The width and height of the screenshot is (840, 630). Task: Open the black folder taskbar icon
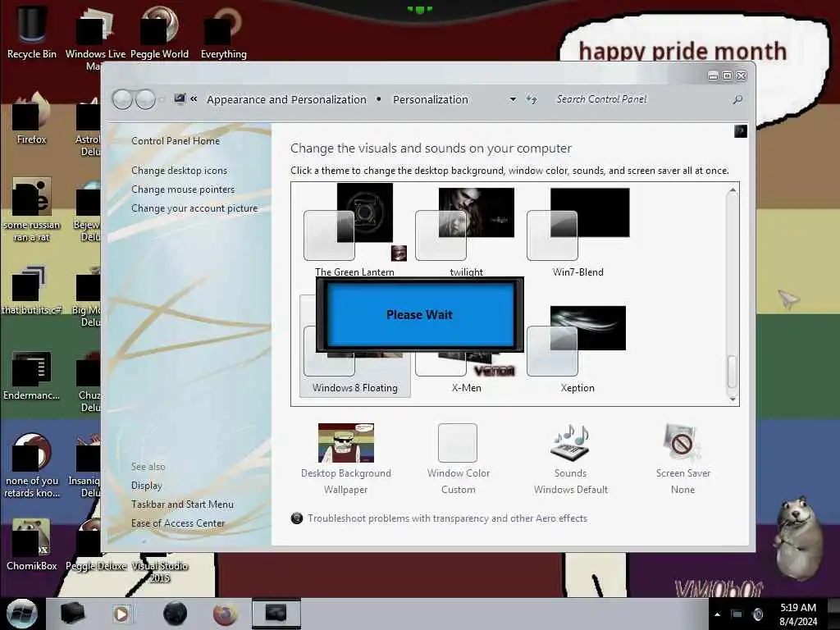tap(72, 614)
